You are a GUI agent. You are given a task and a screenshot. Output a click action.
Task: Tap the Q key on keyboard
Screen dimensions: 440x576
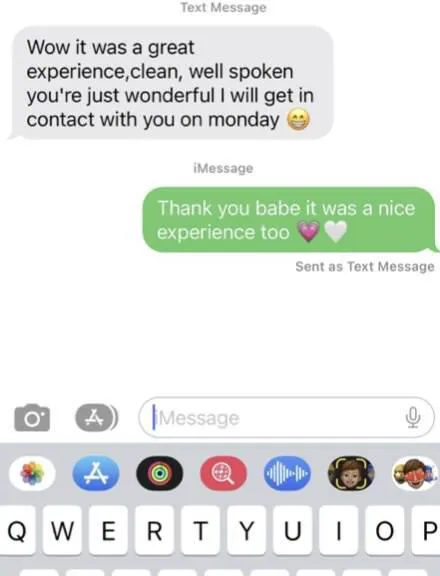[17, 530]
